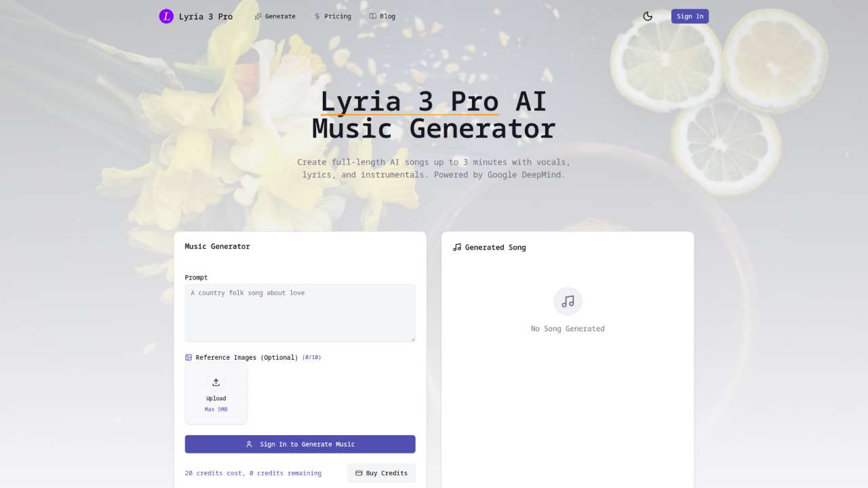Click the sparkle icon beside Generate

tap(258, 16)
